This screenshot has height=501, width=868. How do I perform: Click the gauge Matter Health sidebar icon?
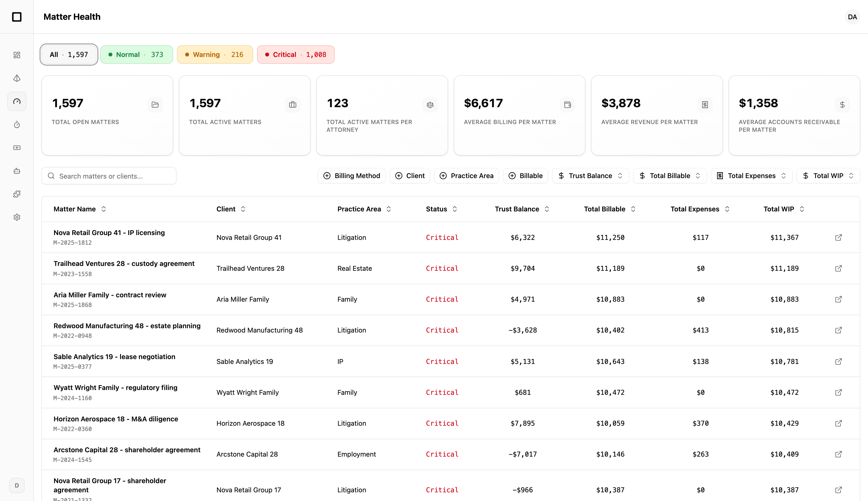click(17, 102)
